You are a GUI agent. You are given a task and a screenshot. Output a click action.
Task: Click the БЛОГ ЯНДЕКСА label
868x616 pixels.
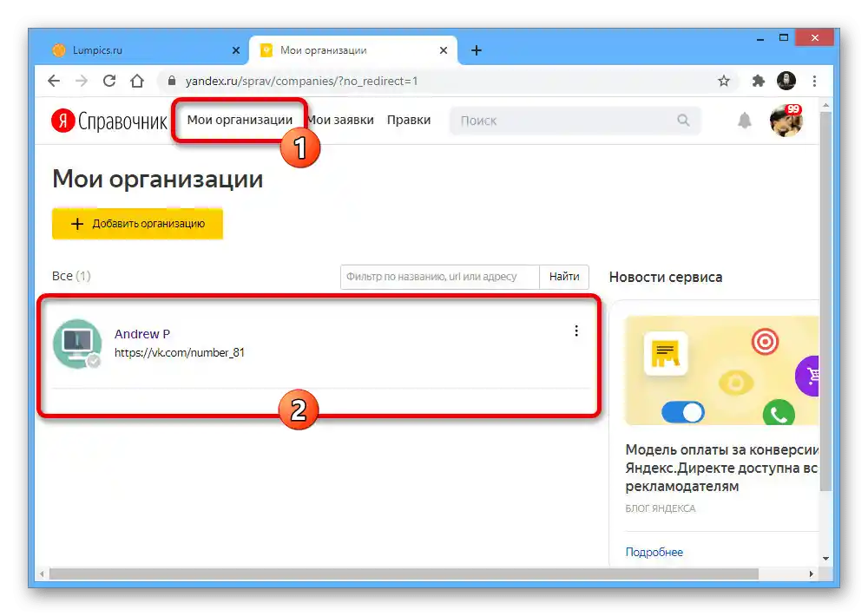pos(661,508)
